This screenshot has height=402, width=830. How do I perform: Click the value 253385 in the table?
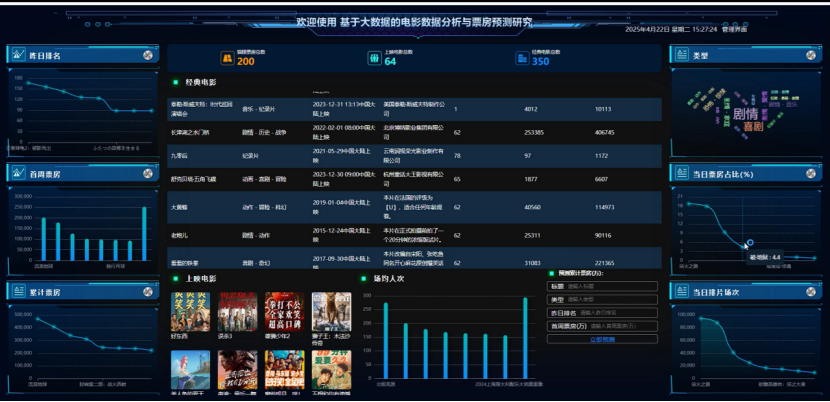(x=534, y=132)
